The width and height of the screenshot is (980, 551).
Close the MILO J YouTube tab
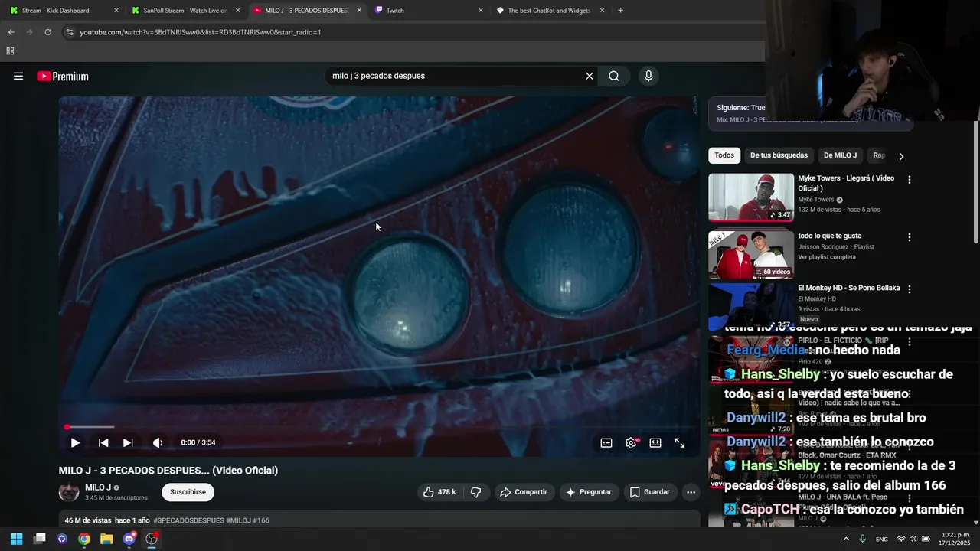[x=359, y=11]
